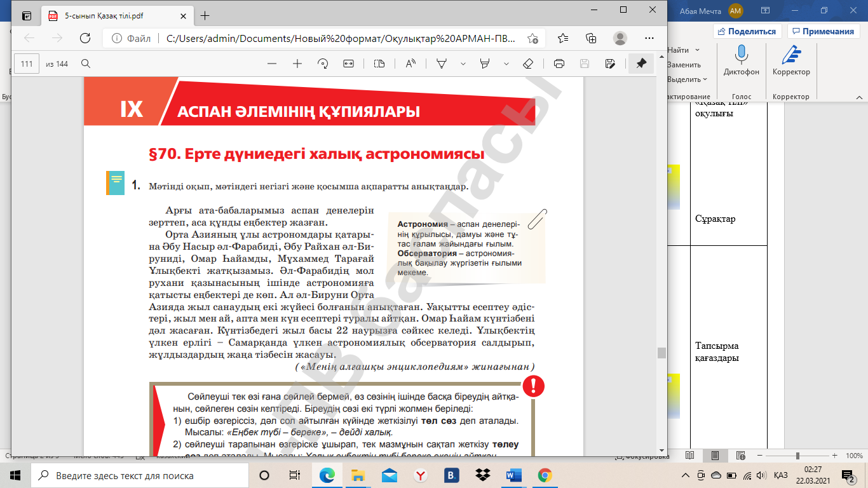Click the Поделиться button in Word
The height and width of the screenshot is (488, 868).
(747, 31)
